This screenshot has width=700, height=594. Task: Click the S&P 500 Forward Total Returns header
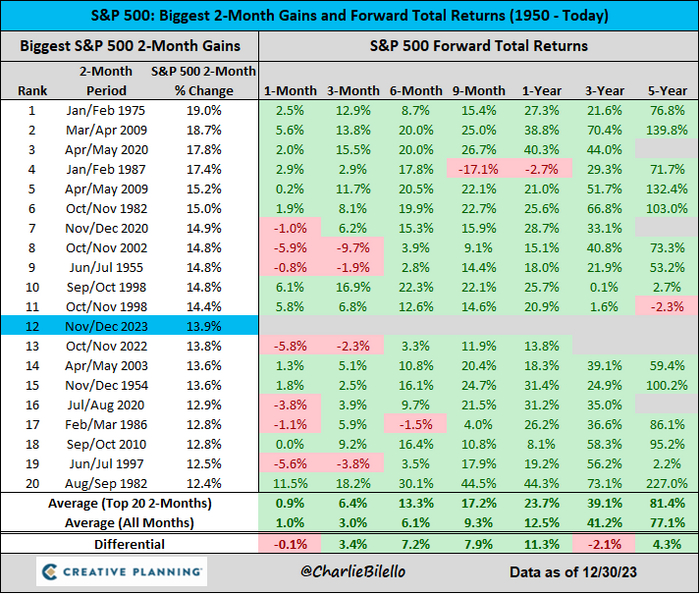[479, 46]
